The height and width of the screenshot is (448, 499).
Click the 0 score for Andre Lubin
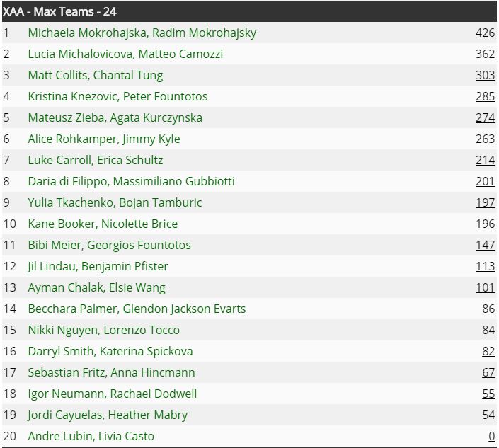click(492, 436)
